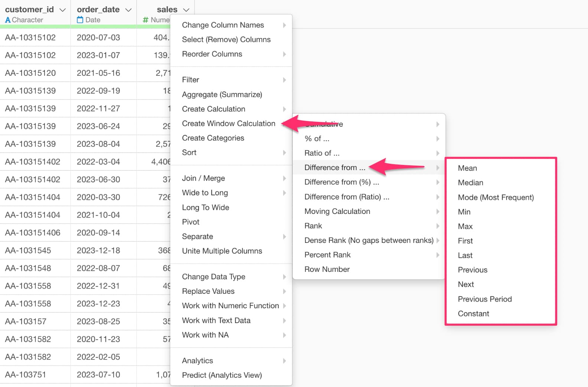Click date cell 2023-07-10

pos(103,374)
